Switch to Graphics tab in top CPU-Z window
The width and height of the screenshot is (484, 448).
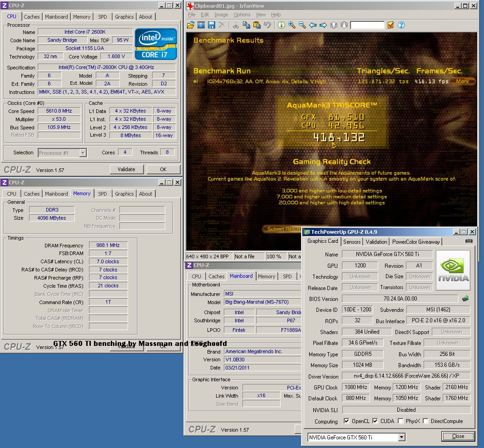pos(124,17)
